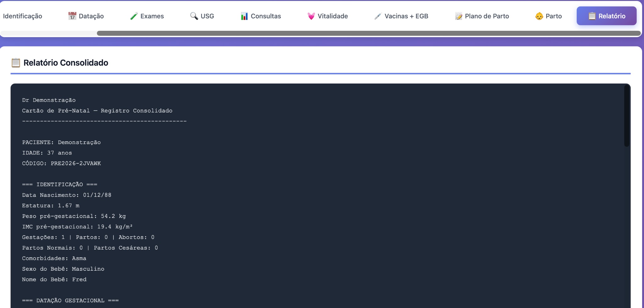This screenshot has height=308, width=644.
Task: Click the bar chart icon for Consultas
Action: [244, 16]
